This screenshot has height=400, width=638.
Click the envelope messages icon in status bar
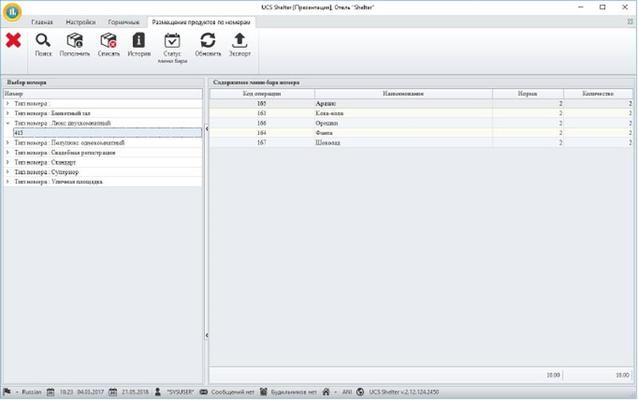pos(204,391)
